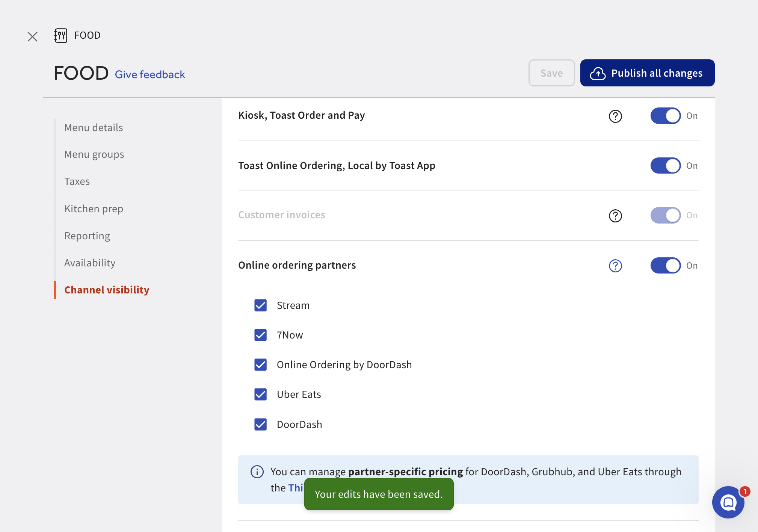
Task: Open the Give feedback link
Action: pyautogui.click(x=150, y=74)
